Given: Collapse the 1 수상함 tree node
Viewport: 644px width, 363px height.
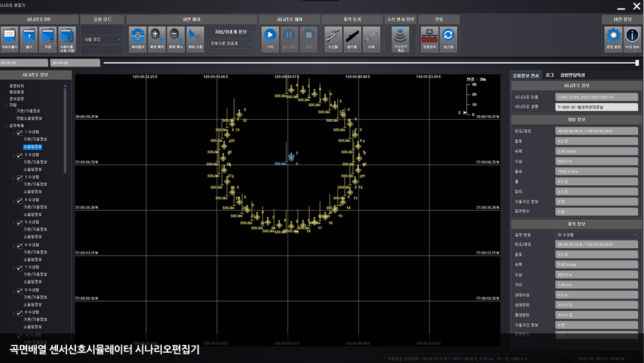Looking at the screenshot, I should (x=14, y=133).
